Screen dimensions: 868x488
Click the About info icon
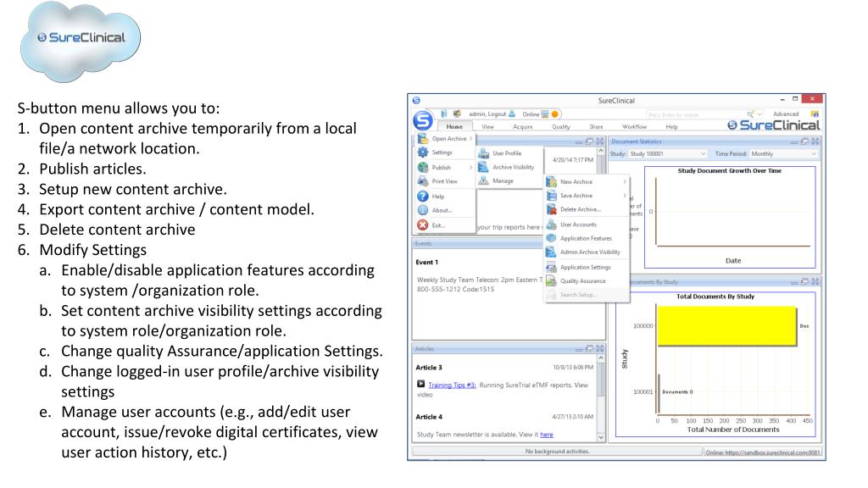point(423,210)
